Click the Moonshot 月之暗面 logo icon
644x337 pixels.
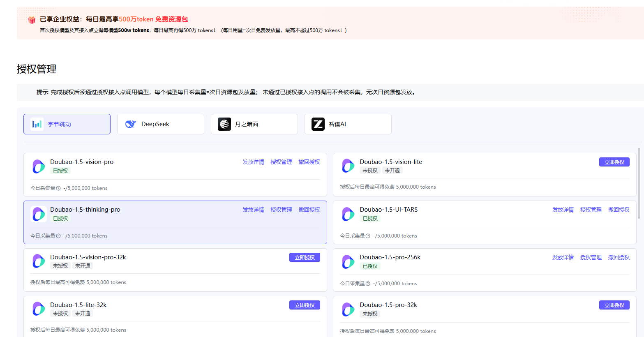(224, 124)
